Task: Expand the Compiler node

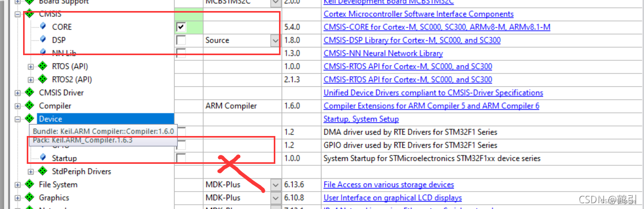Action: (18, 106)
